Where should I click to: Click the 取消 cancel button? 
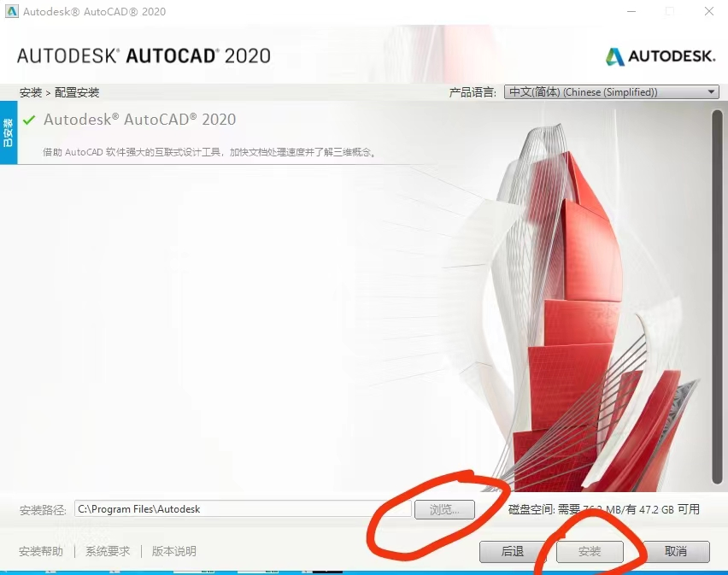(676, 551)
